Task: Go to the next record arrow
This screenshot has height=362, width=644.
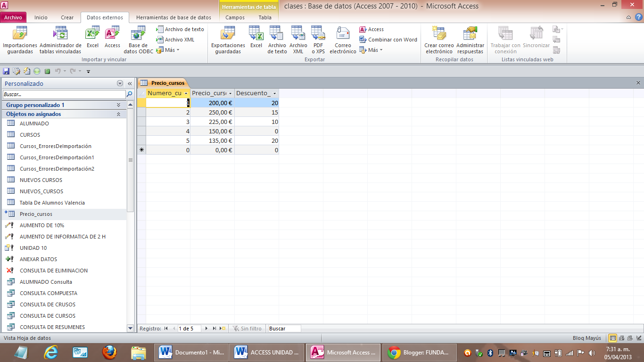Action: (x=206, y=329)
